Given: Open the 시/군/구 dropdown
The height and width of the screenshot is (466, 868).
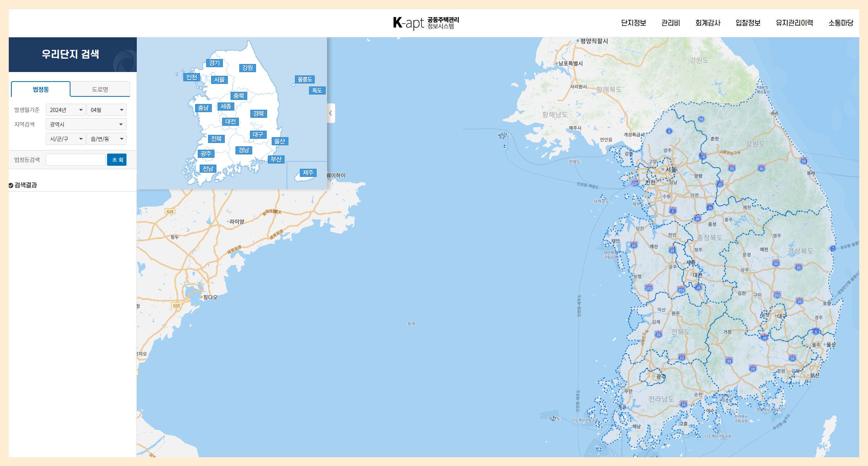Looking at the screenshot, I should (x=66, y=139).
